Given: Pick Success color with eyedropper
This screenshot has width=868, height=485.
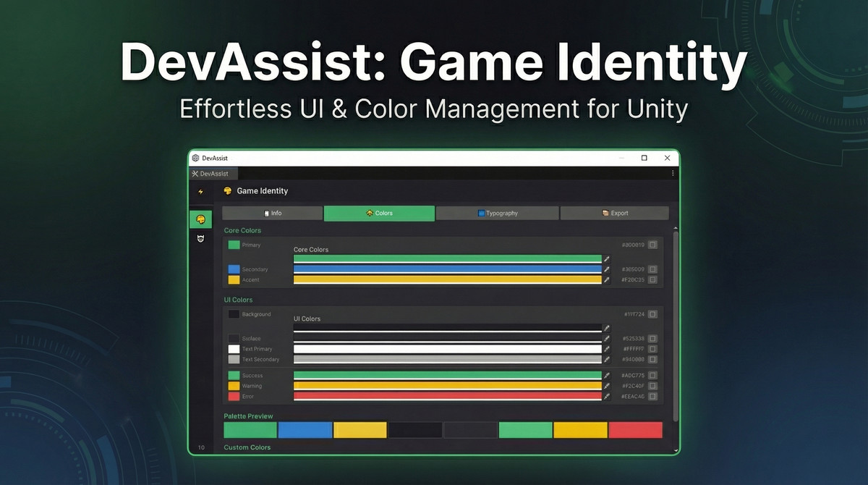Looking at the screenshot, I should [x=607, y=376].
